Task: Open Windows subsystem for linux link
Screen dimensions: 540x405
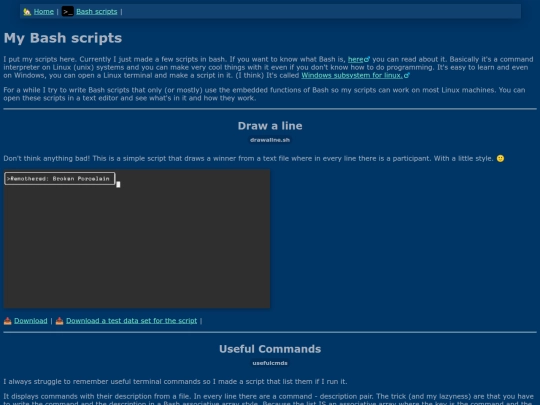Action: (x=352, y=75)
